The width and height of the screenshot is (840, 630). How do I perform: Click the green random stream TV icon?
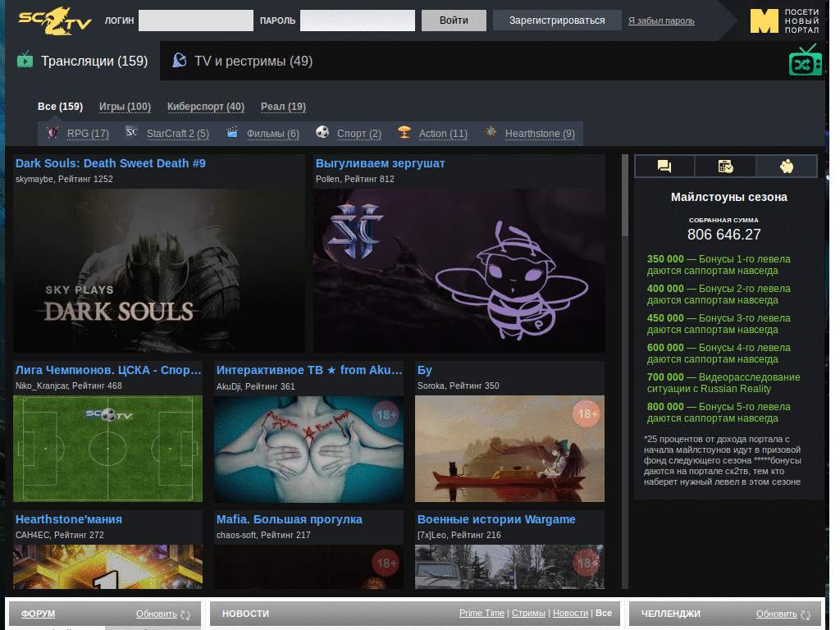tap(805, 61)
